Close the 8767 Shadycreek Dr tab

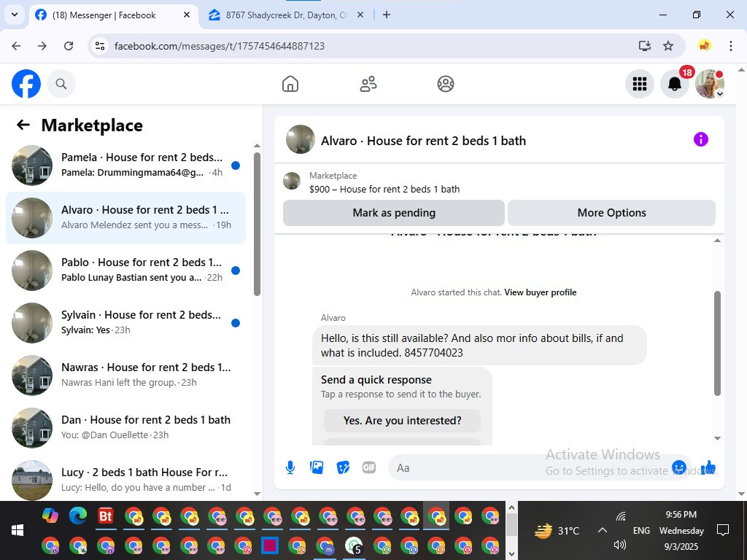point(360,15)
